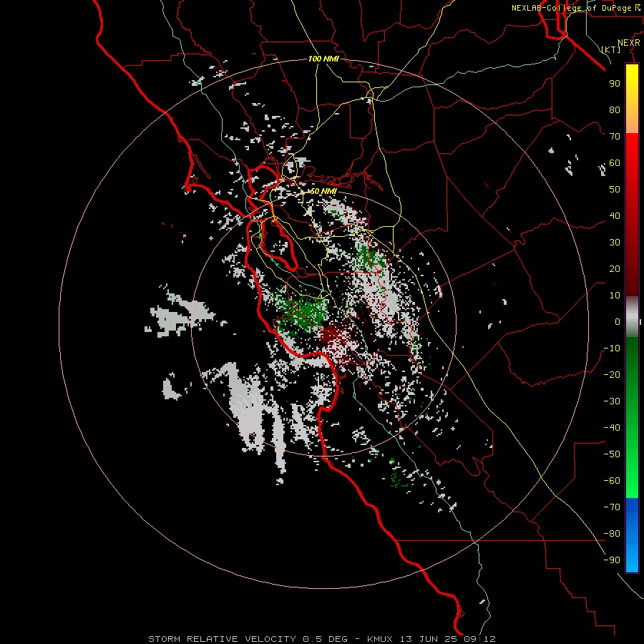Screen dimensions: 644x644
Task: Click the positive 50 scale value
Action: click(x=615, y=190)
